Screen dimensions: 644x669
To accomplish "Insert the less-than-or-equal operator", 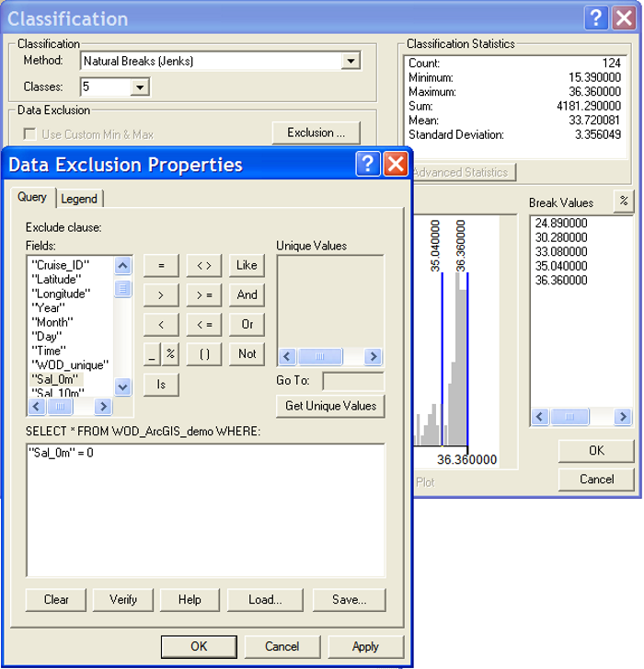I will 204,325.
